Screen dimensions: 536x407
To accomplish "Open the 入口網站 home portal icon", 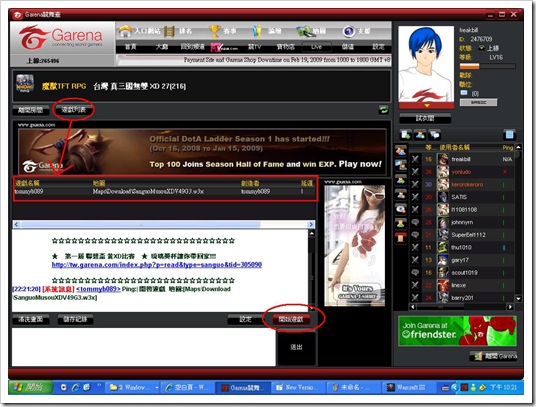I will [x=125, y=31].
